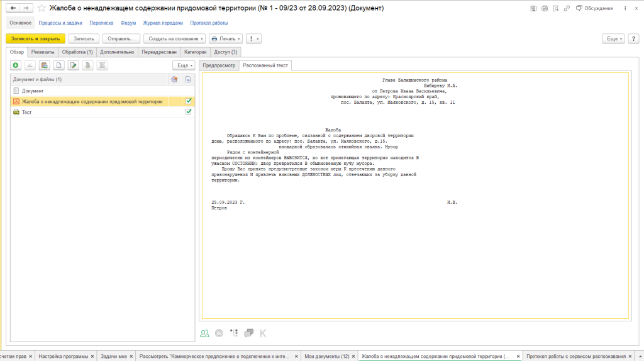
Task: Toggle checkbox on the Жалоба file row
Action: click(x=188, y=101)
